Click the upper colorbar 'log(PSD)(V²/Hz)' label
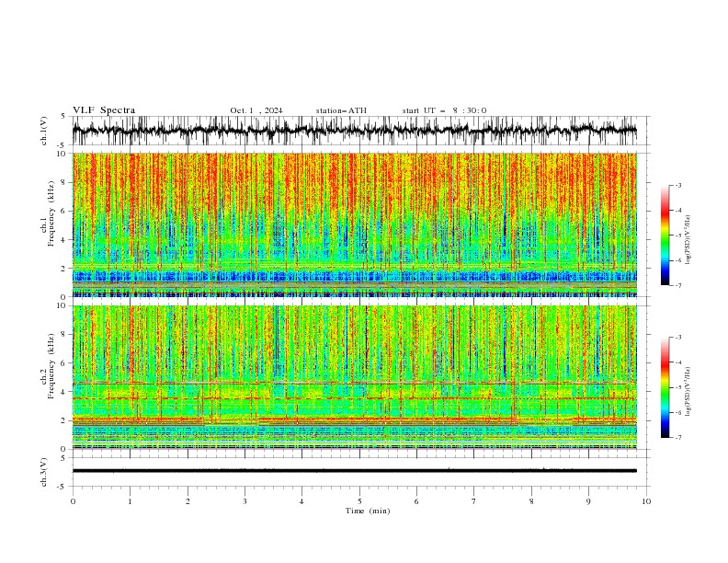Screen dimensions: 728x563 [688, 240]
